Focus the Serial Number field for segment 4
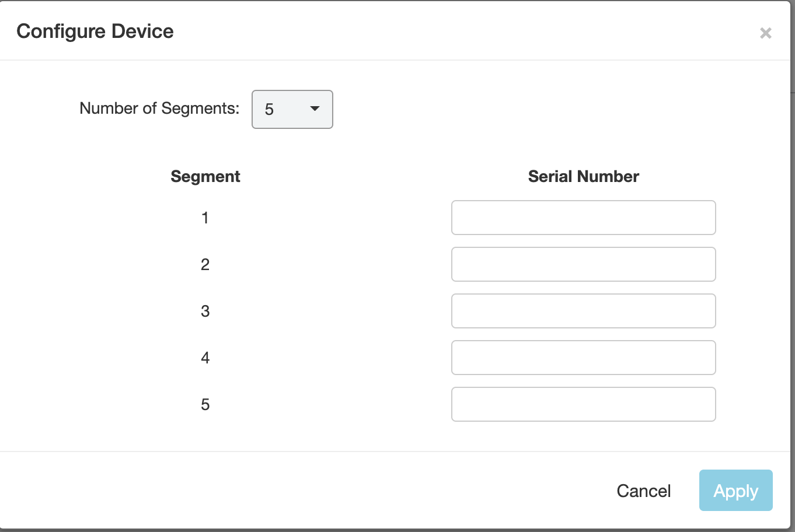Viewport: 795px width, 532px height. [584, 358]
